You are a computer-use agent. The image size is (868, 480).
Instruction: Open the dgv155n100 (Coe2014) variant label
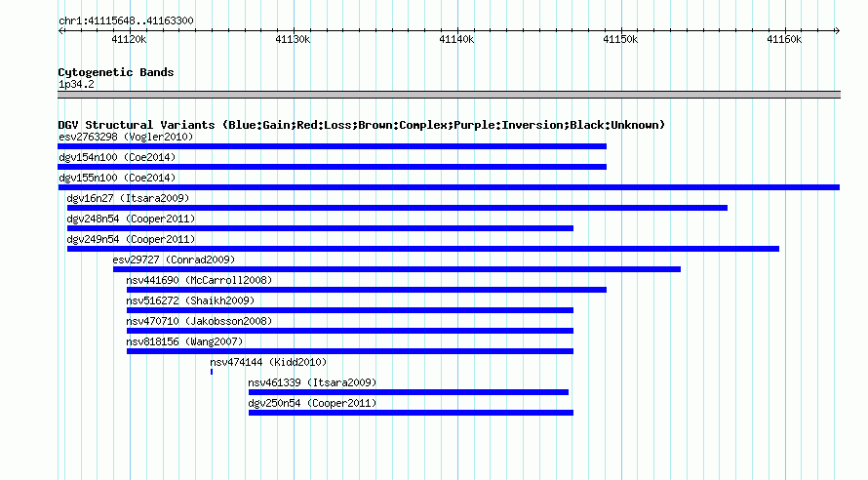pos(117,178)
